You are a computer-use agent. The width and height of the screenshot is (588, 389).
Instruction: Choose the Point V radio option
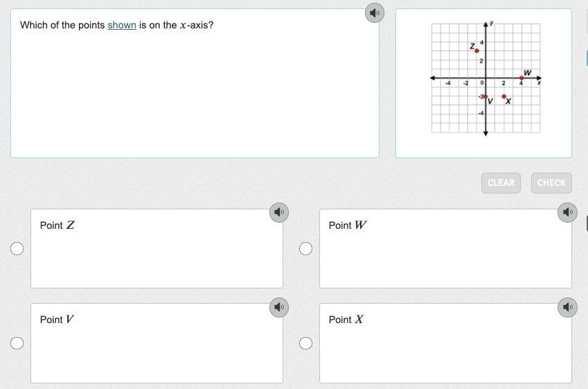(x=17, y=343)
